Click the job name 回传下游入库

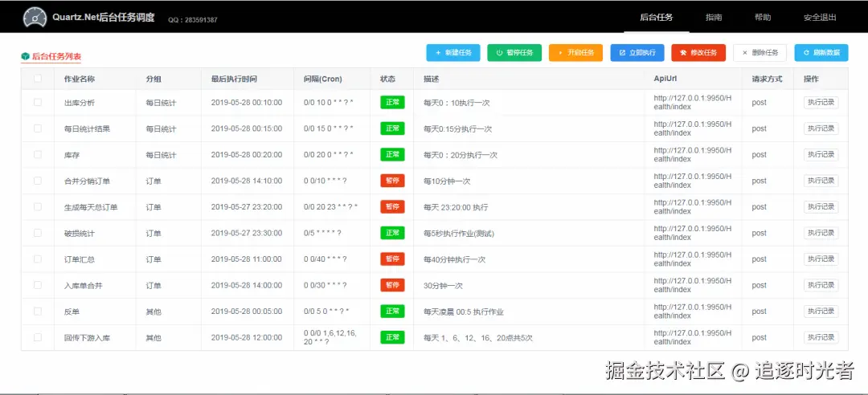pos(87,338)
